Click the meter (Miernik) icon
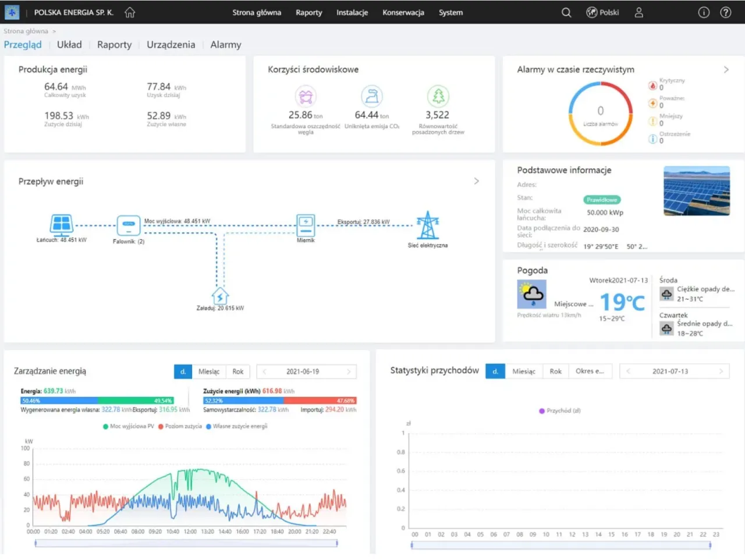The image size is (745, 560). point(306,224)
